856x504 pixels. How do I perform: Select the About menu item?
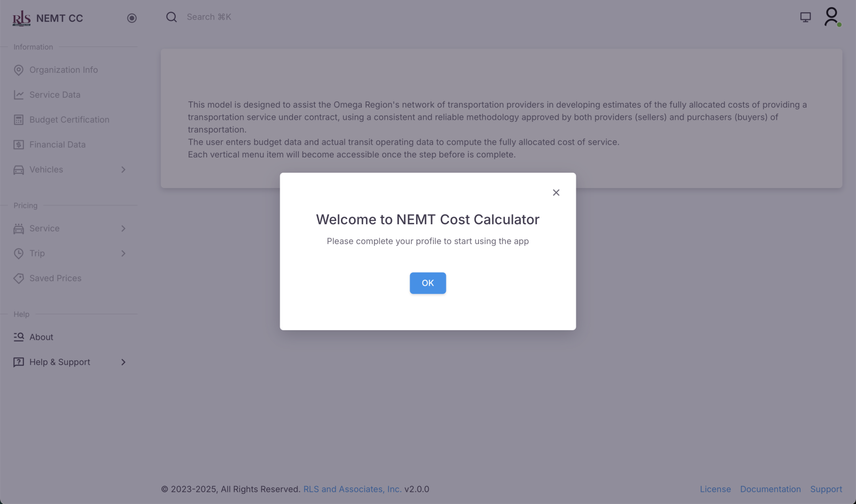coord(41,337)
